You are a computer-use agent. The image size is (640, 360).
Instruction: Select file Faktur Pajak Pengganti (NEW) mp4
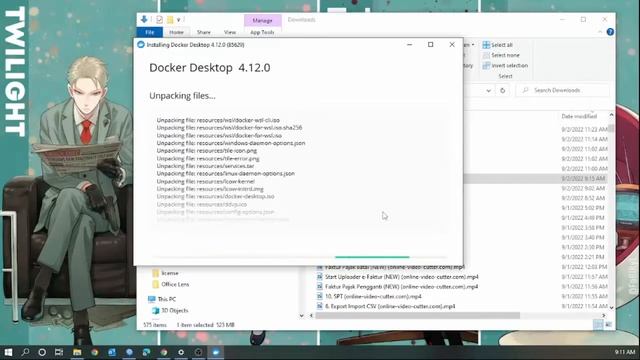point(401,287)
